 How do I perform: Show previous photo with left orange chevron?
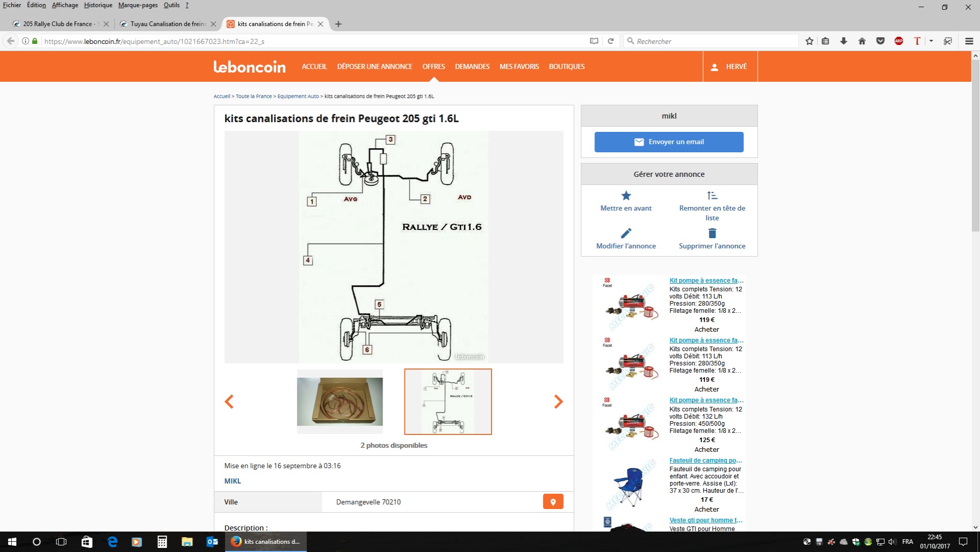229,402
